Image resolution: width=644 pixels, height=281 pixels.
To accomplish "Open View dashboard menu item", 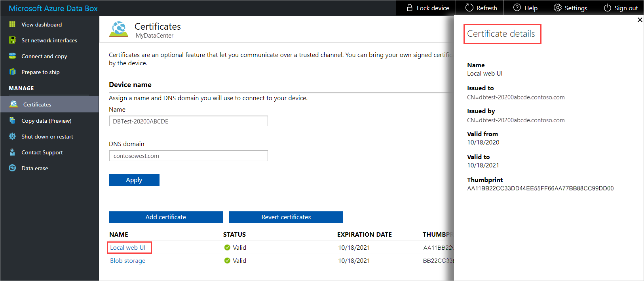I will point(42,25).
